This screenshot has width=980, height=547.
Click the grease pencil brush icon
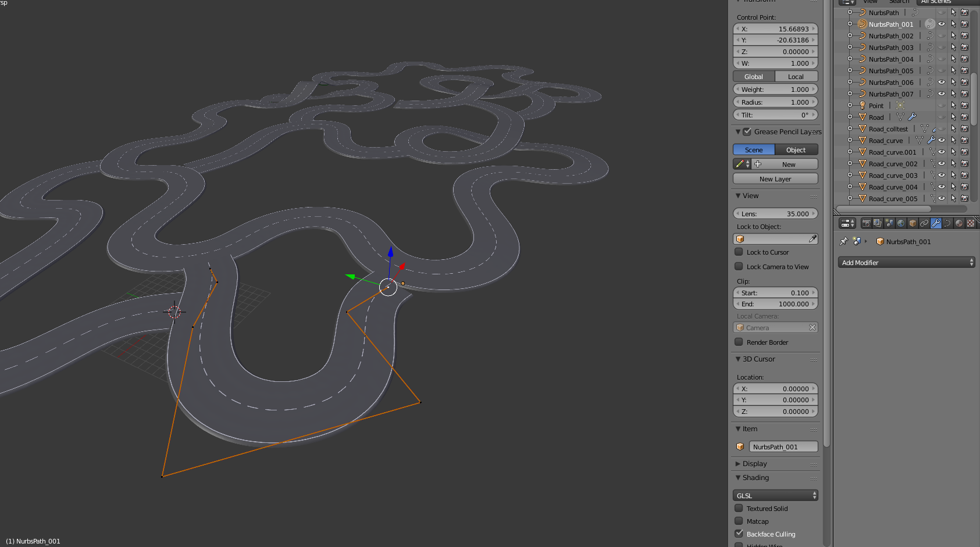click(740, 164)
